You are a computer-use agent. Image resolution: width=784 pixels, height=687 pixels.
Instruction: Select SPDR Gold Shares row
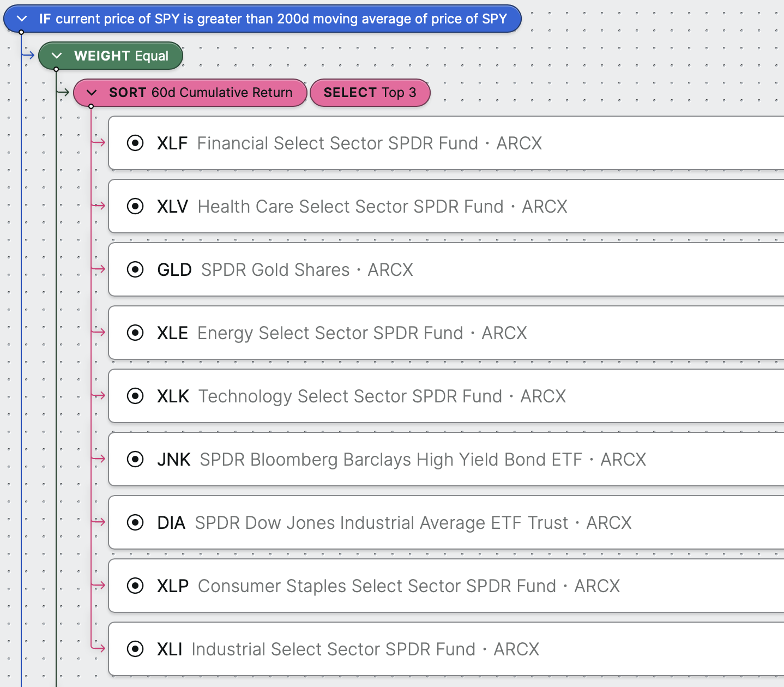click(x=447, y=270)
